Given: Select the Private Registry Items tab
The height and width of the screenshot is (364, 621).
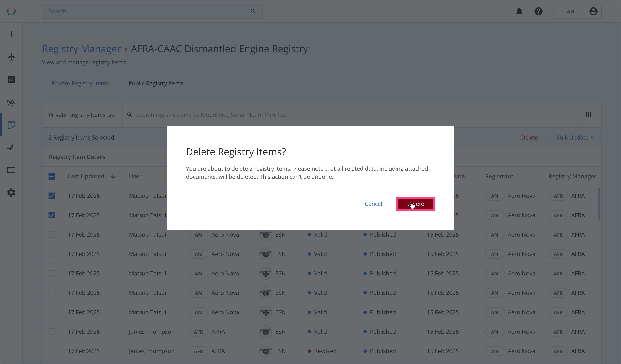Looking at the screenshot, I should click(x=80, y=83).
